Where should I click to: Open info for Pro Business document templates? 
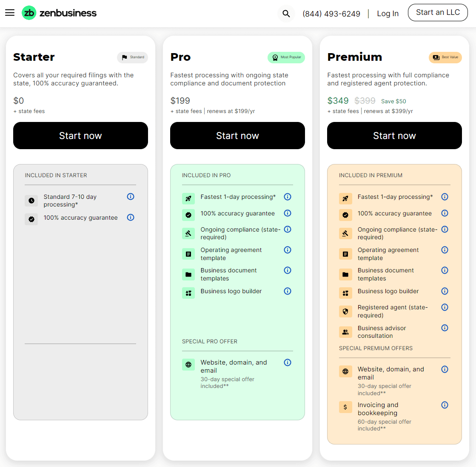click(288, 270)
